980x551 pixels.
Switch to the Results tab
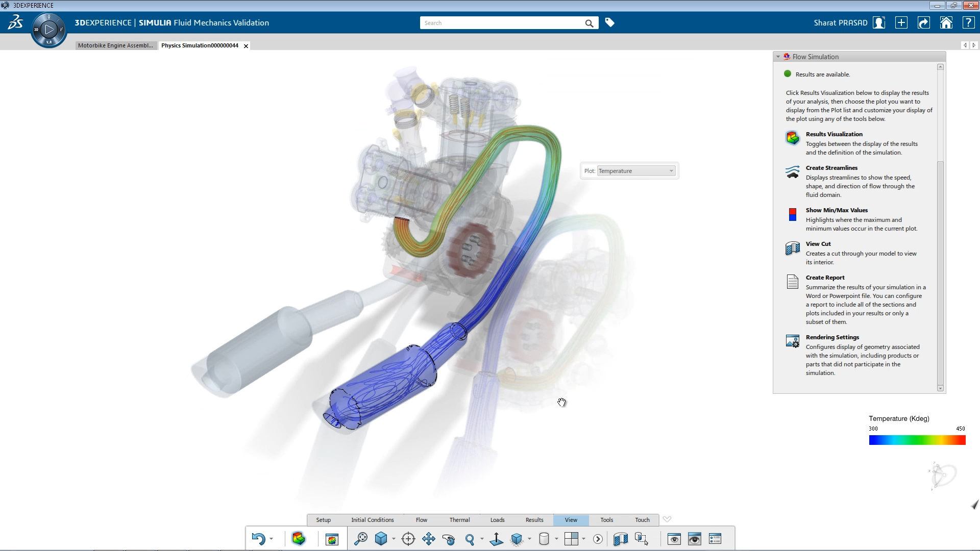coord(534,520)
